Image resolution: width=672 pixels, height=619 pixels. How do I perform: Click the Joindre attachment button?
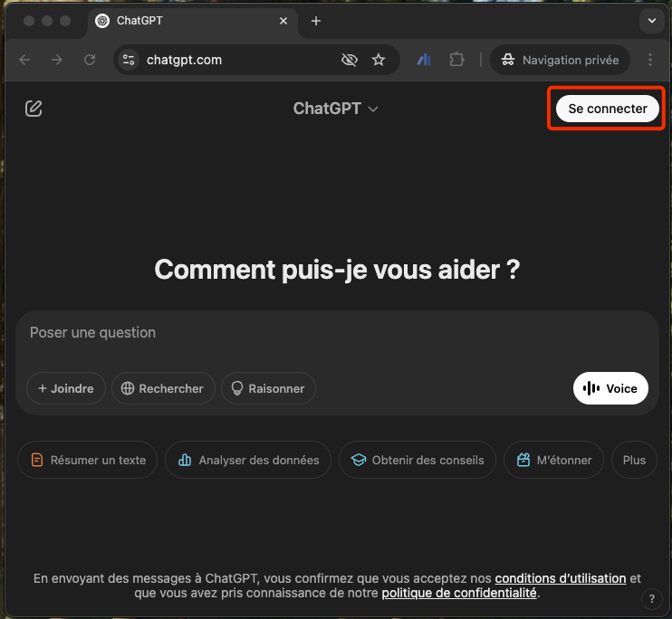point(66,388)
